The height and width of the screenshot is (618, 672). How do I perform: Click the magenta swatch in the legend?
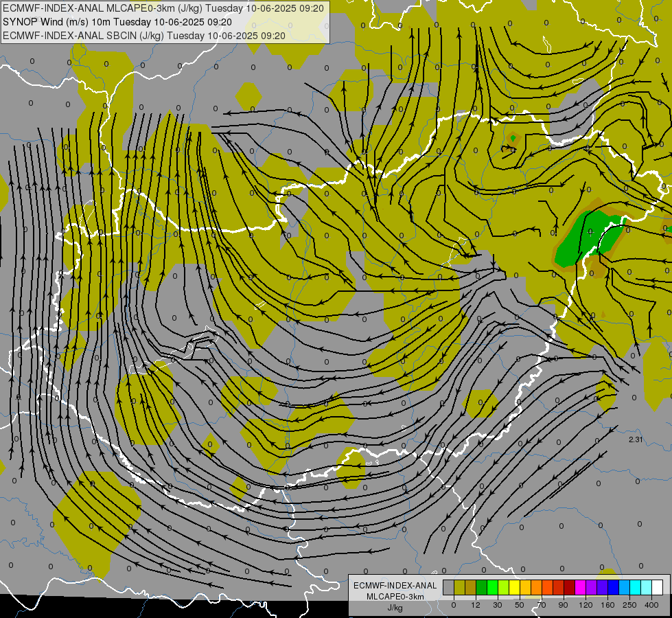581,588
